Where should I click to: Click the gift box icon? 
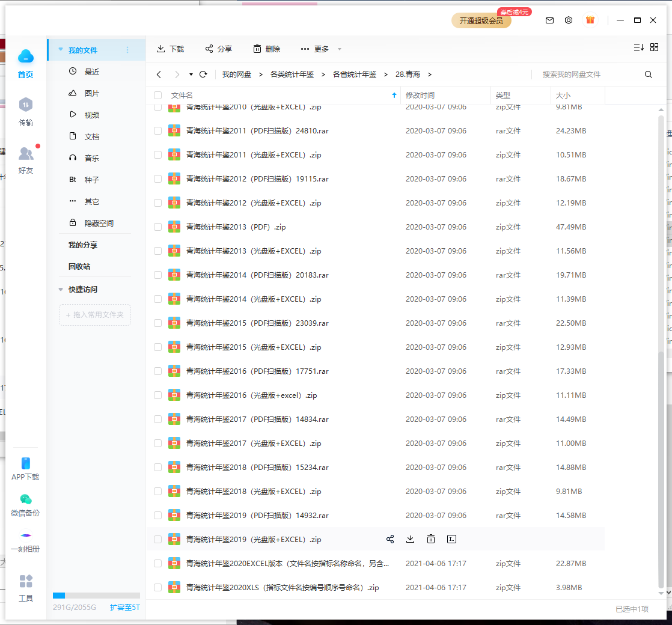[590, 20]
